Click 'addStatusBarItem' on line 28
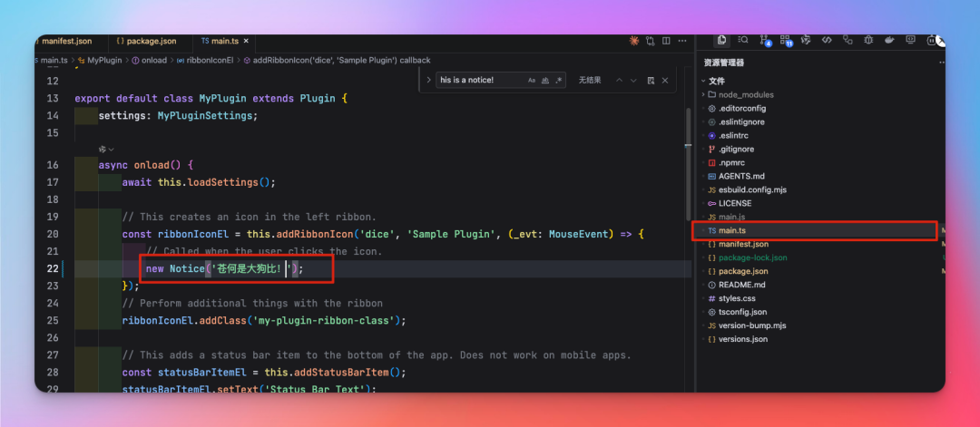This screenshot has width=980, height=427. [340, 372]
